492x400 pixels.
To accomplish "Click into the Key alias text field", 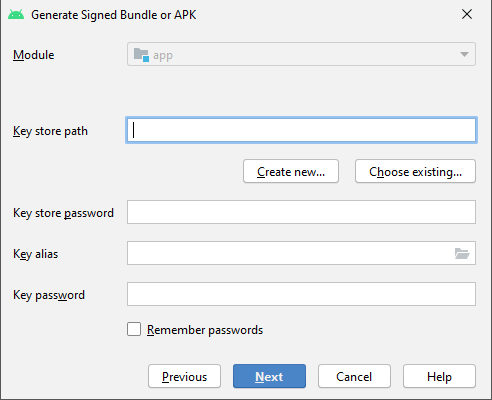I will click(x=290, y=253).
